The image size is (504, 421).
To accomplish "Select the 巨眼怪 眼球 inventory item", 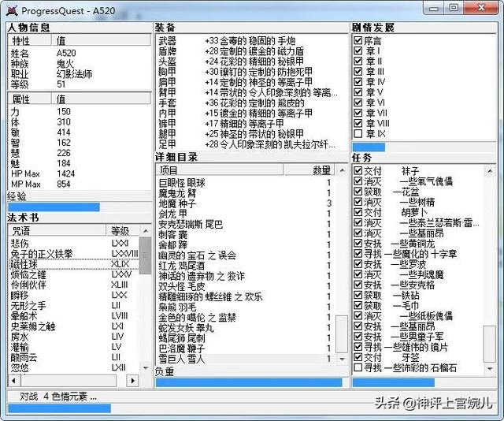I will 246,183.
